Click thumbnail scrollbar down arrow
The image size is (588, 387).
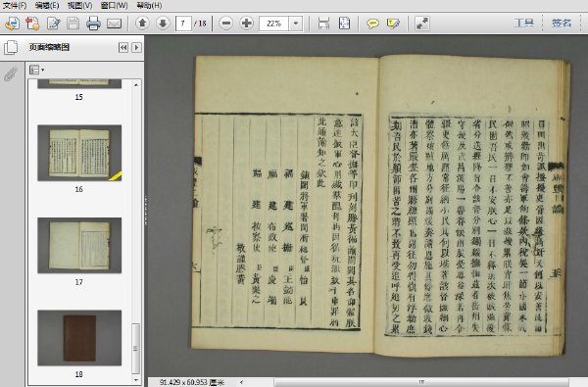click(136, 380)
